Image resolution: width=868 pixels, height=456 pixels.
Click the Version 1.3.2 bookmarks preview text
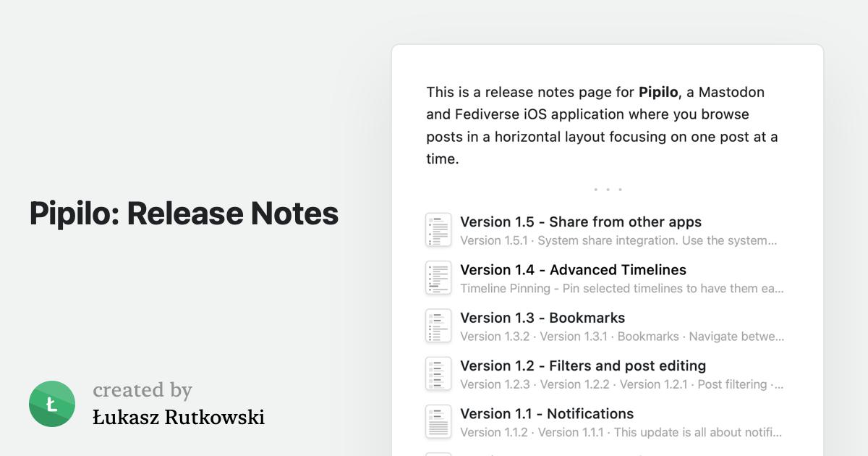622,336
